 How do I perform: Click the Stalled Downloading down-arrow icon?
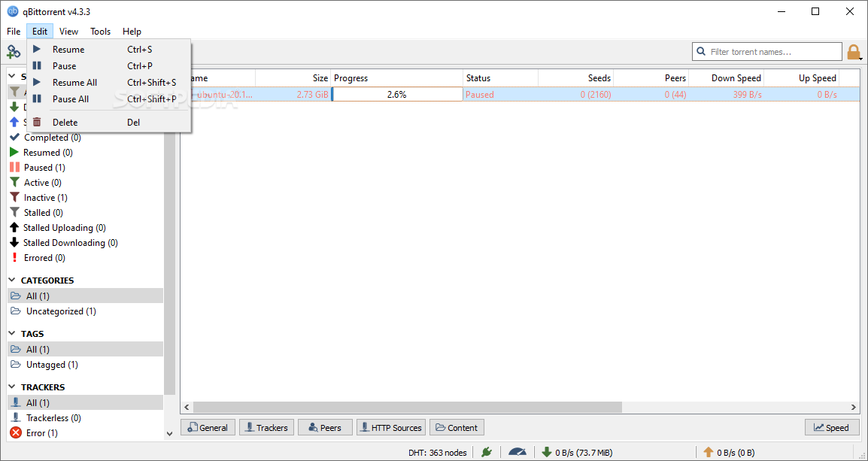click(x=14, y=242)
